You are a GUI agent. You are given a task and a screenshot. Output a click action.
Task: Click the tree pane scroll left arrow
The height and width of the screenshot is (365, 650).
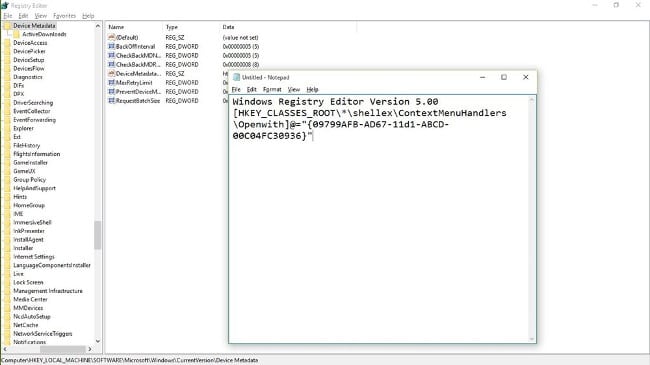(x=5, y=349)
